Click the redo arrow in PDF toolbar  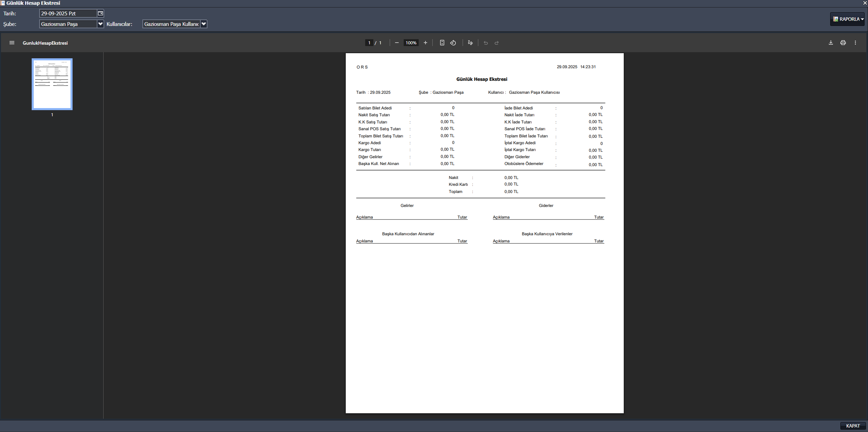[x=497, y=43]
